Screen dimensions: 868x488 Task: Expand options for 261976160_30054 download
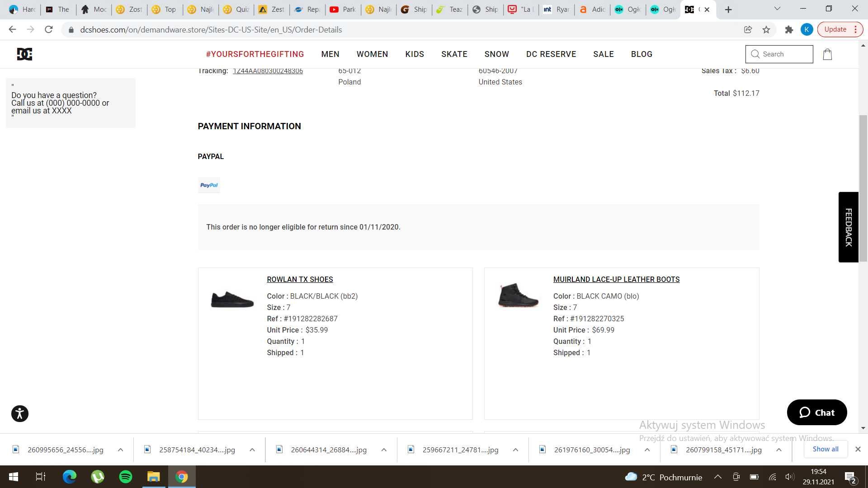point(647,450)
